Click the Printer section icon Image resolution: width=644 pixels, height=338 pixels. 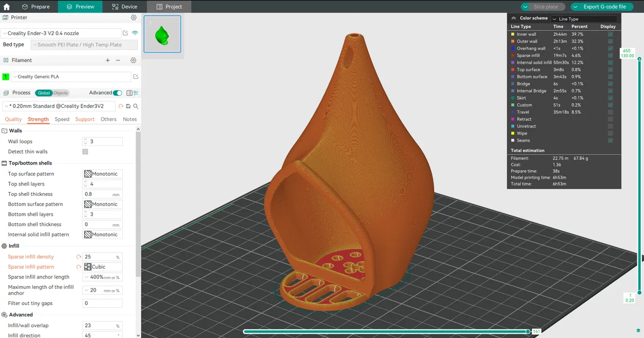tap(5, 18)
